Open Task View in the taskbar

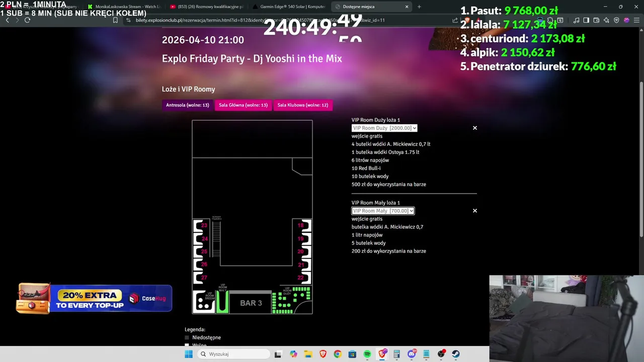pyautogui.click(x=278, y=354)
